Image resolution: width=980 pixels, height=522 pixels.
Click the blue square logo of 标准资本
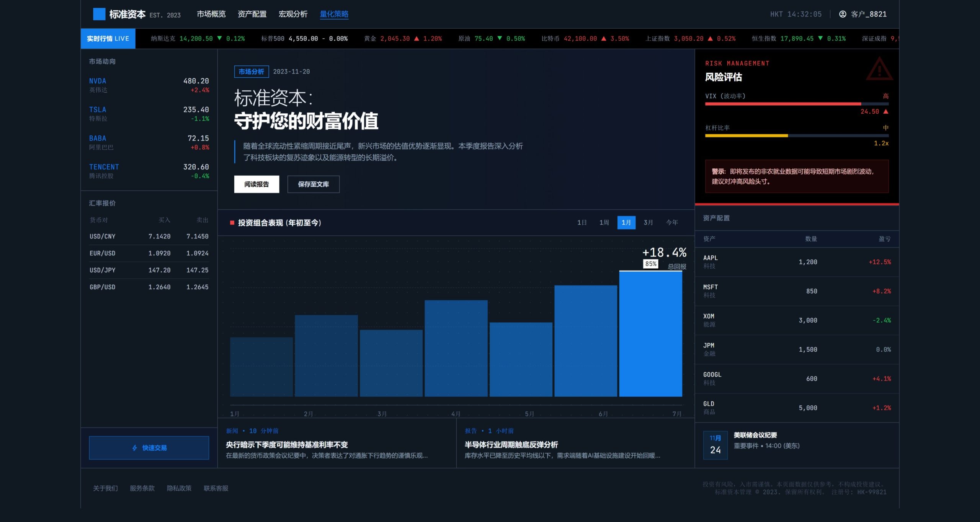[x=99, y=14]
